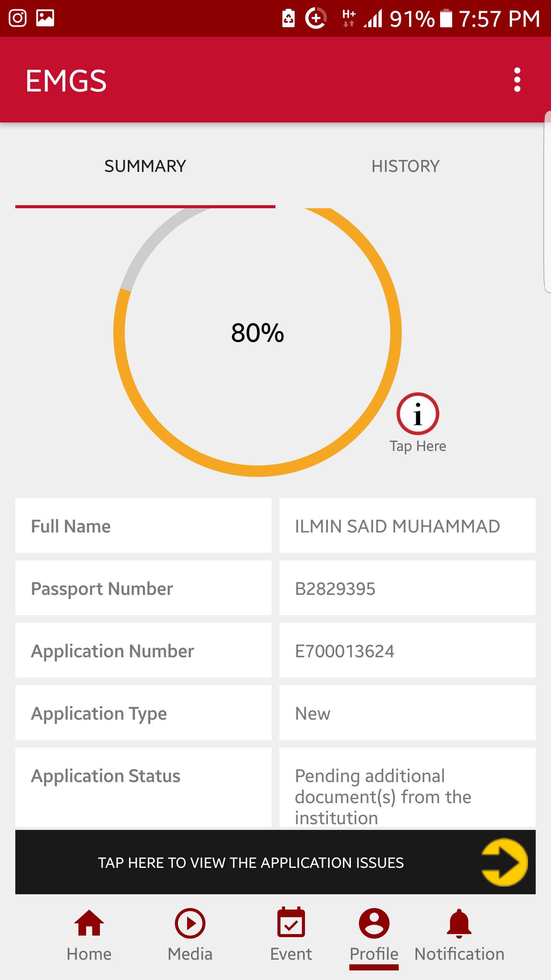Open the Event calendar section
The height and width of the screenshot is (980, 551).
(x=291, y=934)
